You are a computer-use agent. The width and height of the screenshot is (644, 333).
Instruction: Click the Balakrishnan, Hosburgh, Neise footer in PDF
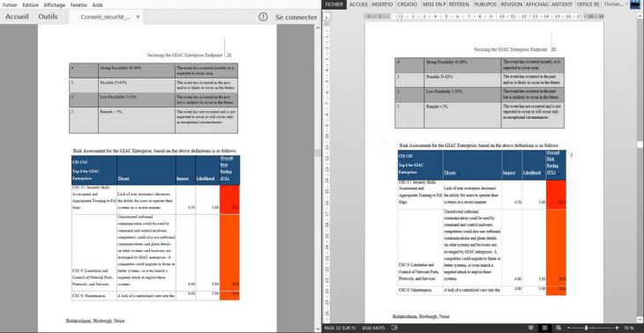pos(95,321)
